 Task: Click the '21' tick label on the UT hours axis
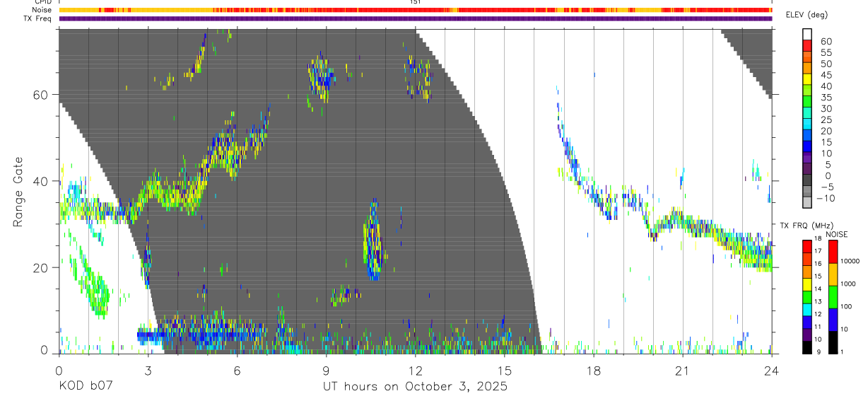(682, 371)
